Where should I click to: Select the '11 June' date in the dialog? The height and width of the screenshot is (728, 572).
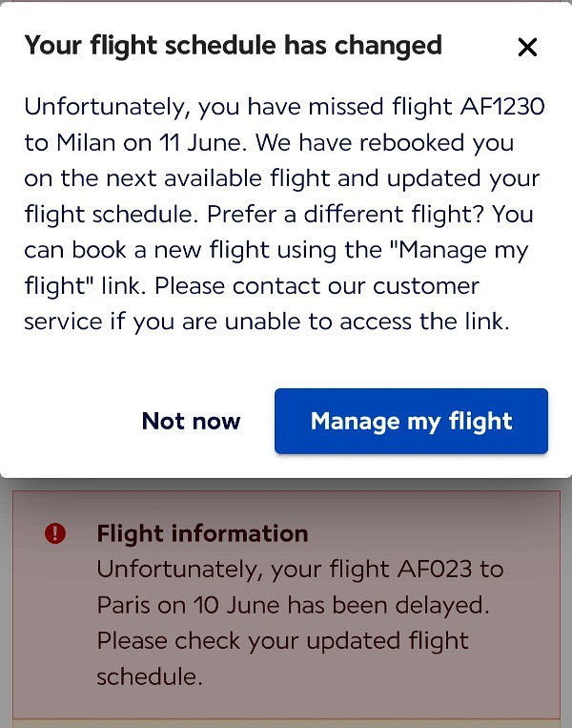(202, 142)
